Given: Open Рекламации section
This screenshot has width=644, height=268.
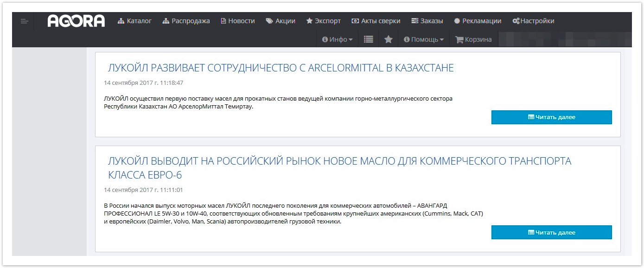Looking at the screenshot, I should pyautogui.click(x=478, y=21).
